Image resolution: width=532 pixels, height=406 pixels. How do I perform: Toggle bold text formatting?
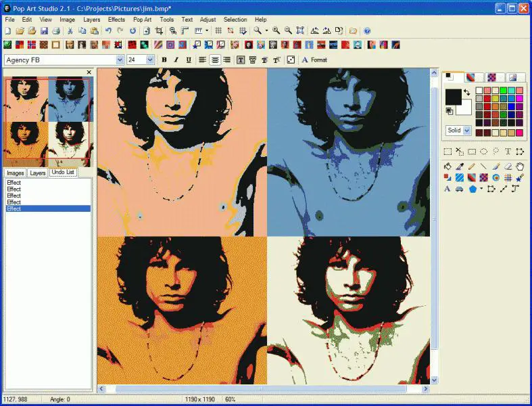(164, 60)
